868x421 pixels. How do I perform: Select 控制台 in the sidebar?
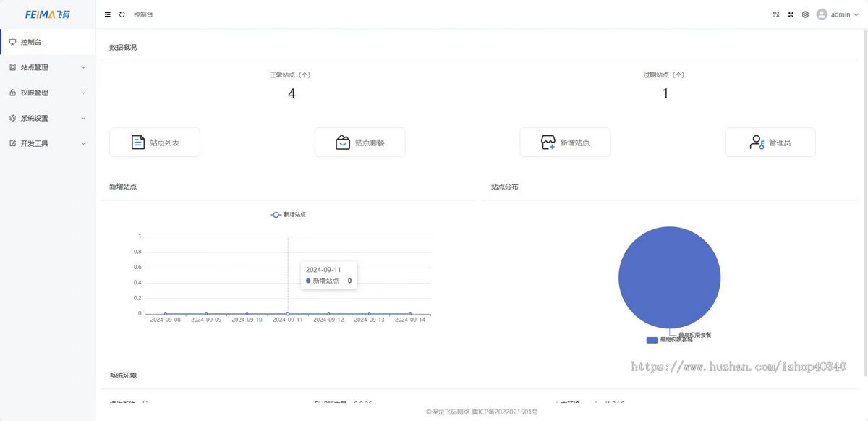[x=30, y=41]
